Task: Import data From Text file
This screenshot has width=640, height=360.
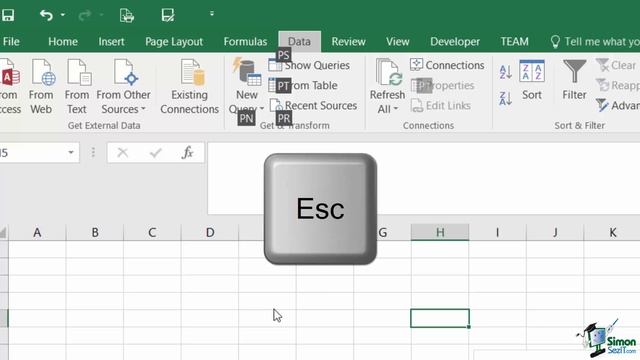Action: (77, 87)
